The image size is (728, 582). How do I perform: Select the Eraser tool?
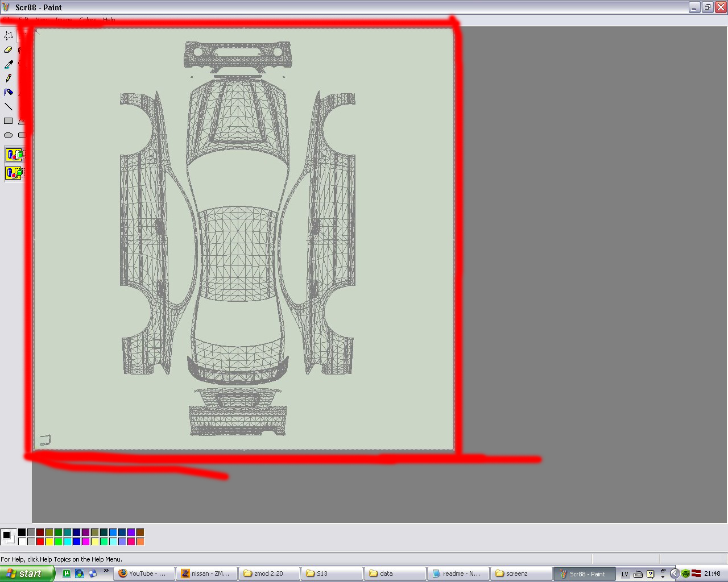coord(9,50)
